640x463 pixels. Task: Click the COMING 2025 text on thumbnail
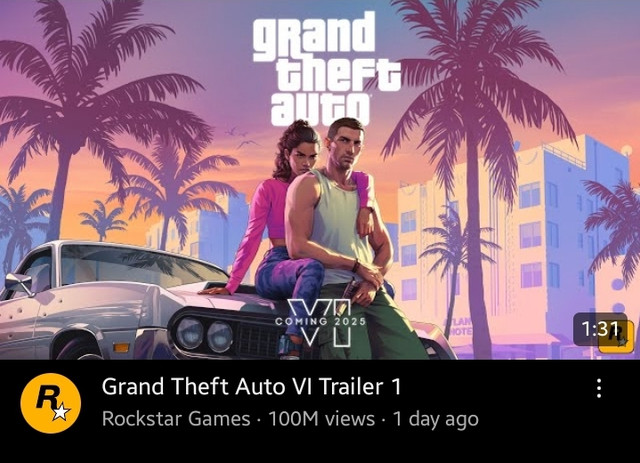320,321
